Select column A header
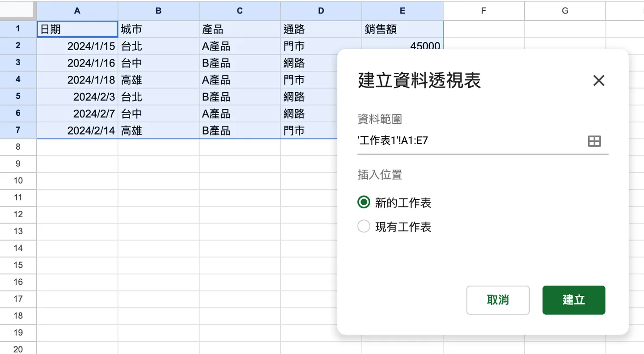 tap(77, 11)
